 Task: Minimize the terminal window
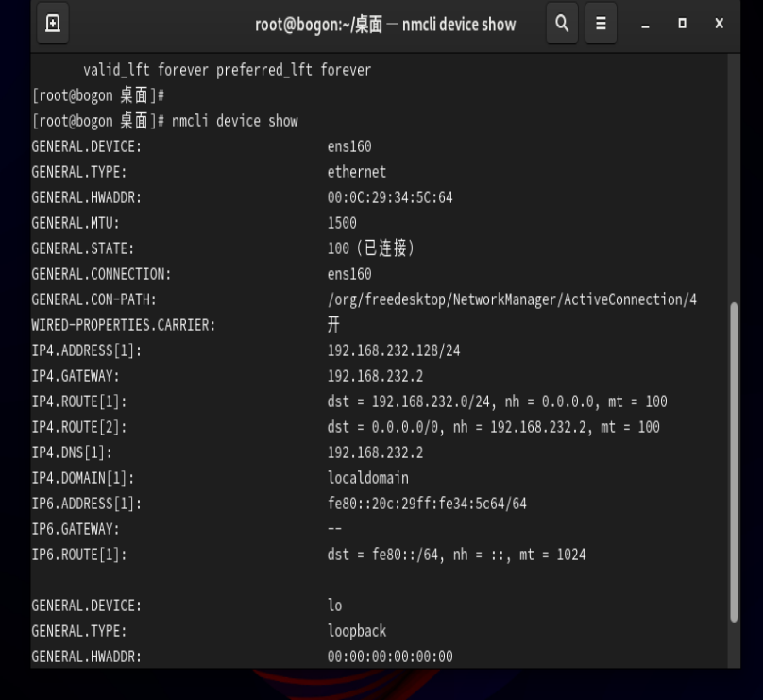click(645, 24)
